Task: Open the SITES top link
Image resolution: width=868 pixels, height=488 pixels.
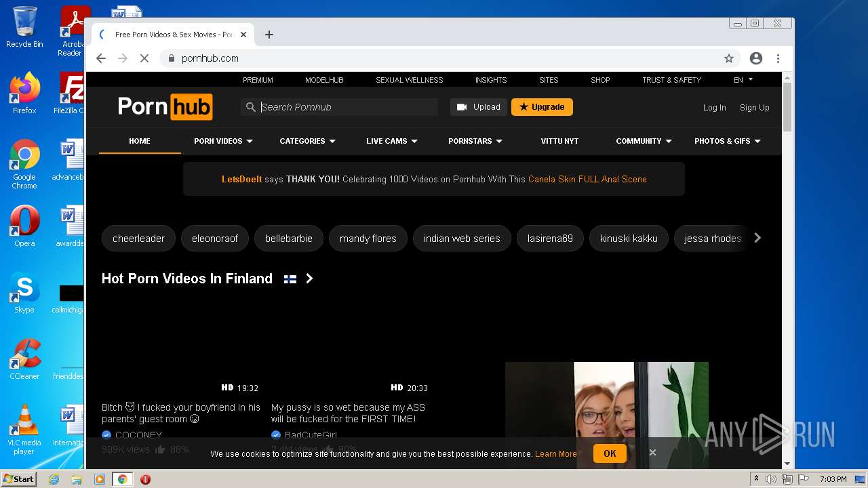Action: (x=549, y=80)
